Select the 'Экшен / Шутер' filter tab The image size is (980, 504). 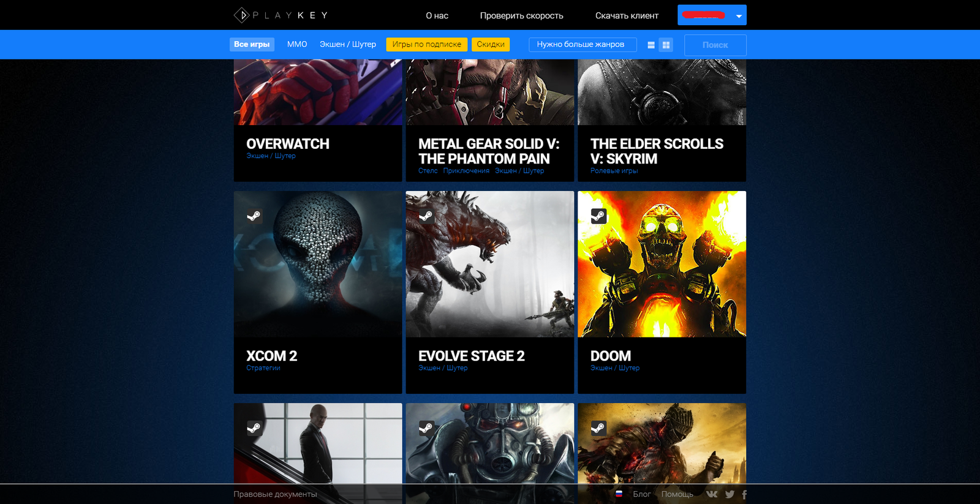348,45
